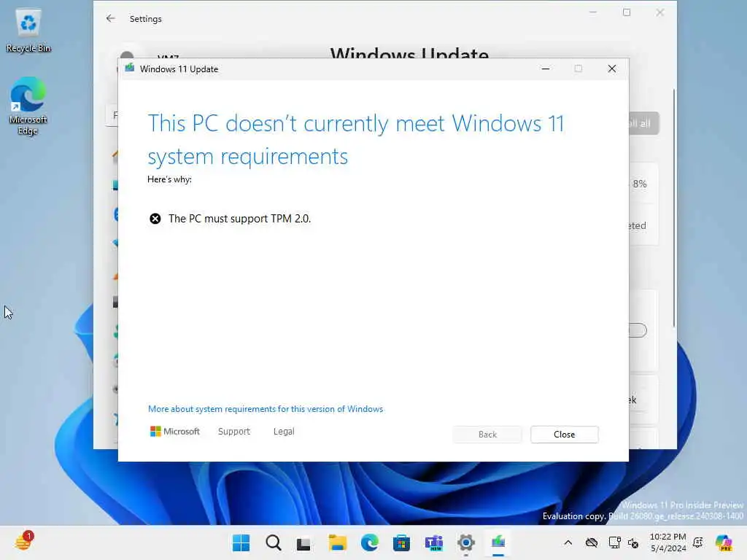Open File Explorer from the taskbar
This screenshot has height=560, width=747.
(x=338, y=542)
